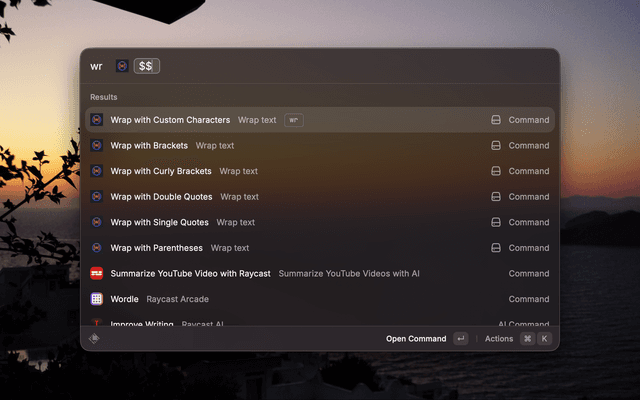Open the Actions menu
This screenshot has height=400, width=640.
[x=499, y=339]
